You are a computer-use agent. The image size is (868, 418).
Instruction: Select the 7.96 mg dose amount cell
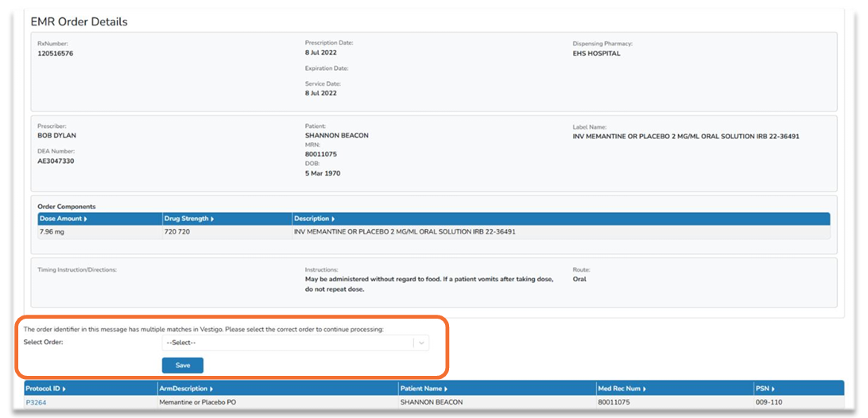coord(52,232)
